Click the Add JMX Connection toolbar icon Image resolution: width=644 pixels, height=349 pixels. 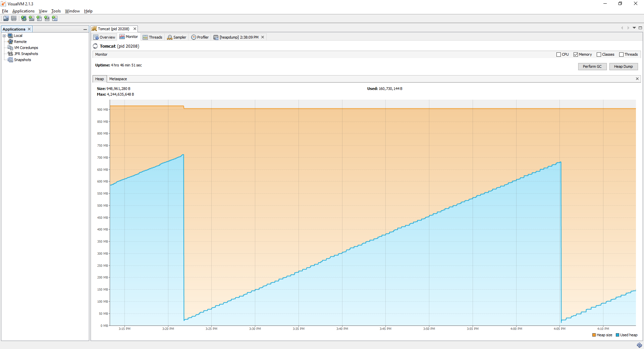tap(32, 18)
